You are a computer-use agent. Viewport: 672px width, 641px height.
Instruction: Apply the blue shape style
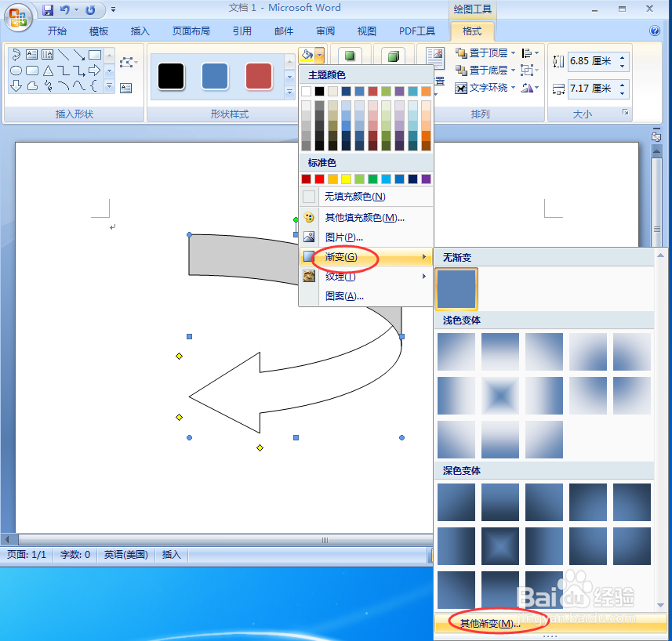tap(215, 77)
